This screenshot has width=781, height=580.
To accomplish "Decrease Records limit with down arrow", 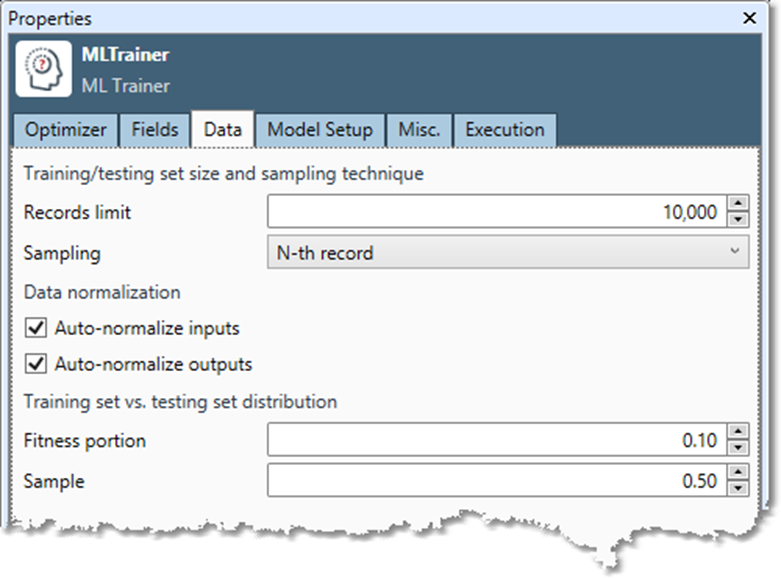I will tap(738, 219).
